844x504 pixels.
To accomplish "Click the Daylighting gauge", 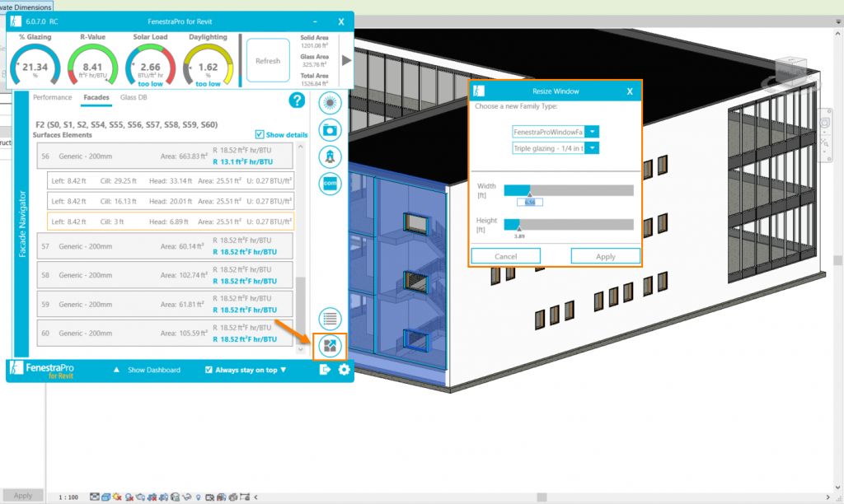I will point(209,63).
